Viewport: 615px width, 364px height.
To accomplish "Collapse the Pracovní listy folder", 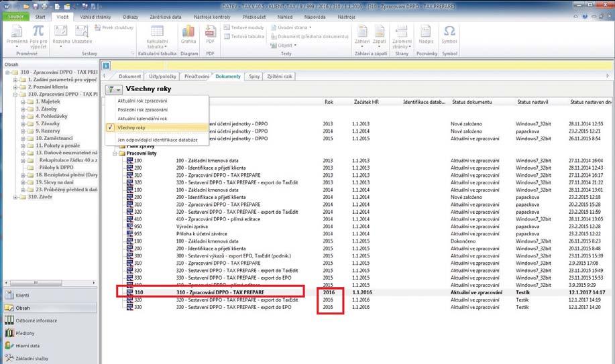I will click(115, 154).
